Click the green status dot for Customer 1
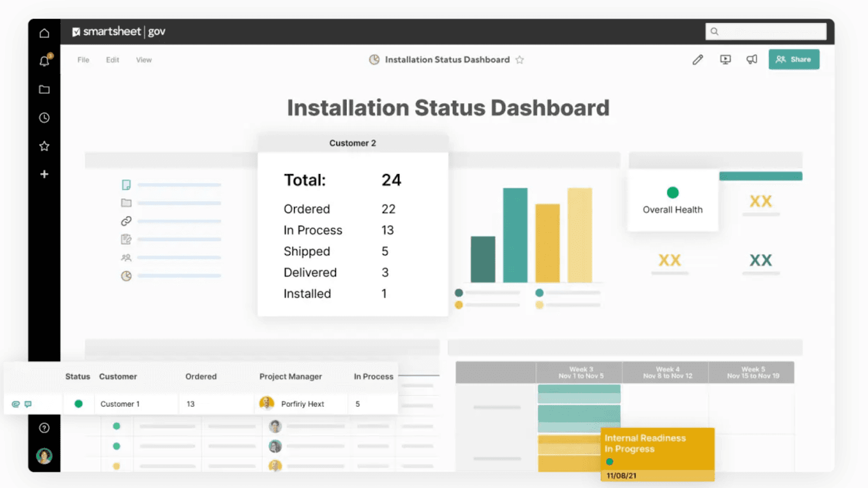The image size is (868, 488). 79,404
